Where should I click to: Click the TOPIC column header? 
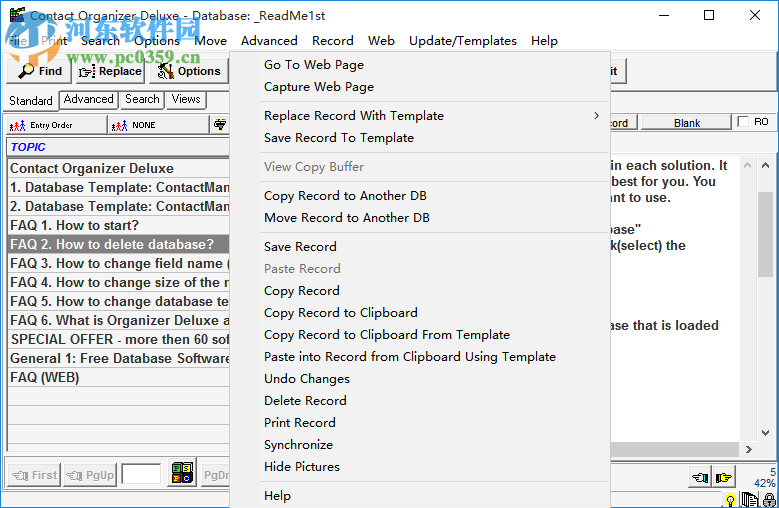pos(118,147)
